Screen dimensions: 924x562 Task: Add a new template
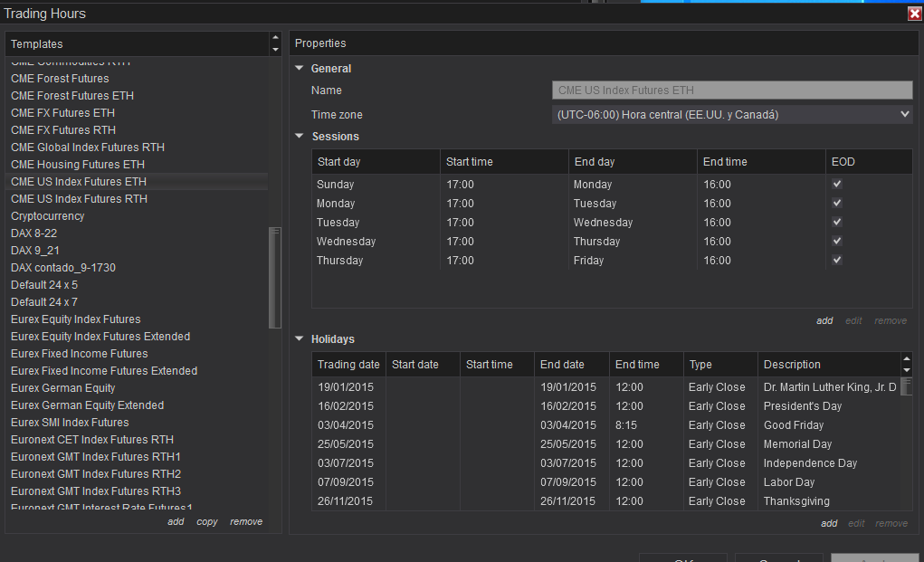pos(176,522)
